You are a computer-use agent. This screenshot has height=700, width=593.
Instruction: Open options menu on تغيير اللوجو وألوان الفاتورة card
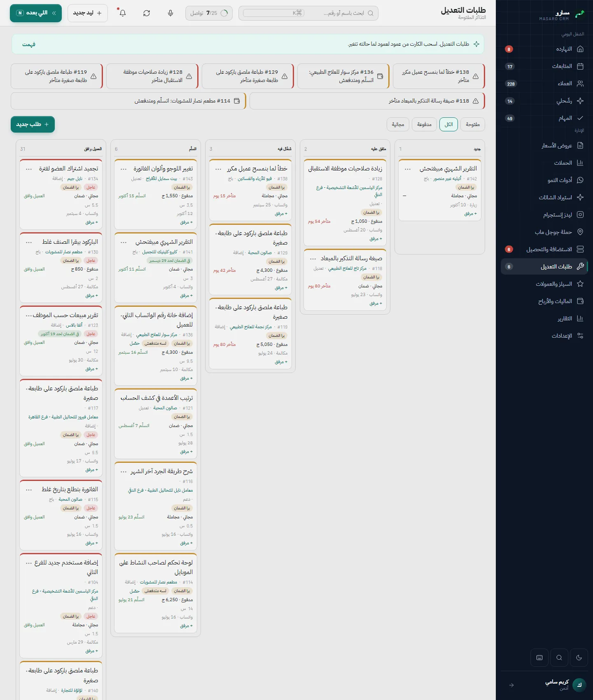click(x=124, y=169)
